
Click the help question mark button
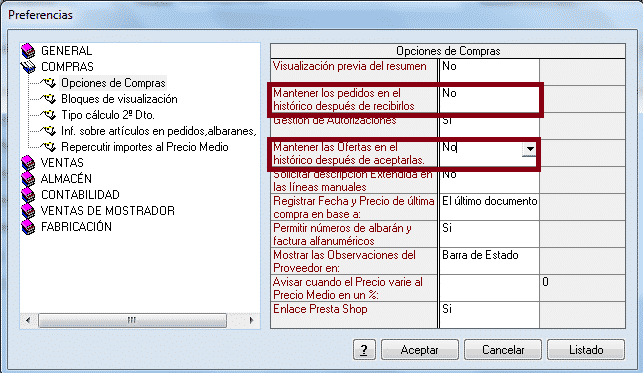(364, 350)
